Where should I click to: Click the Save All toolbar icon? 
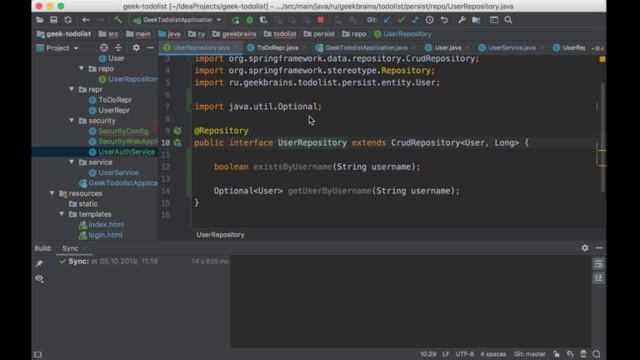point(53,20)
